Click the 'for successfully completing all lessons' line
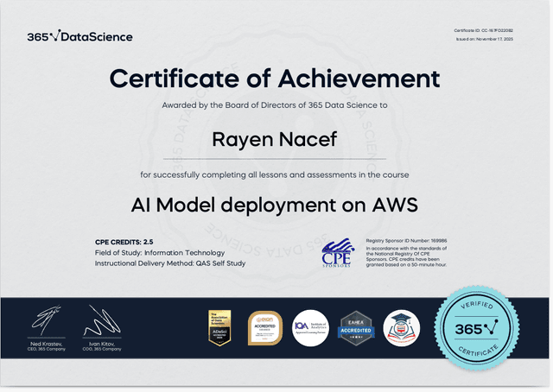 click(x=275, y=175)
